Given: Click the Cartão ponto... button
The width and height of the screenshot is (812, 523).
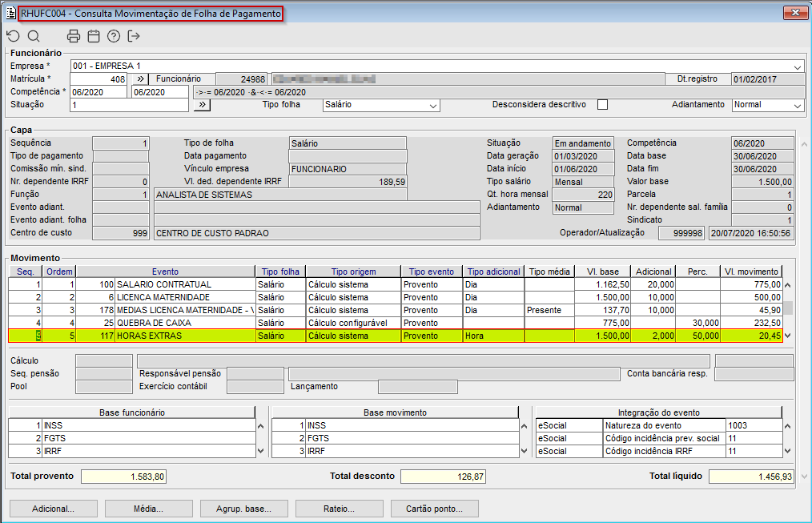Looking at the screenshot, I should click(435, 509).
